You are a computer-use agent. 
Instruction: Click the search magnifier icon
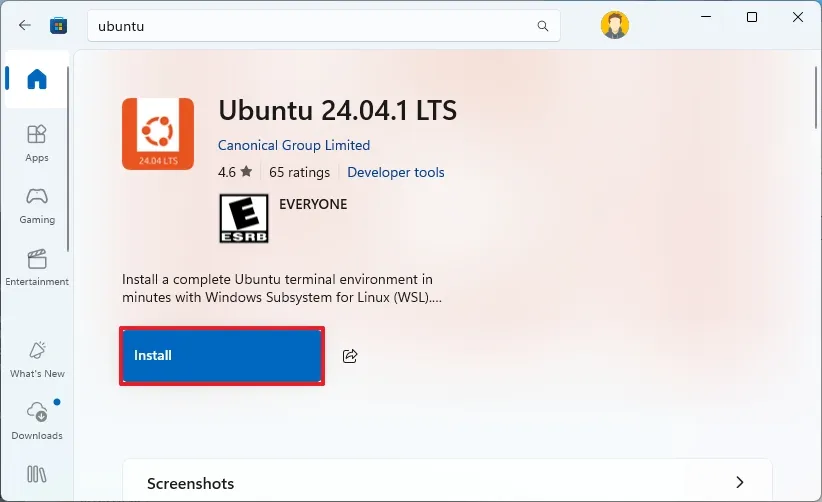[543, 26]
